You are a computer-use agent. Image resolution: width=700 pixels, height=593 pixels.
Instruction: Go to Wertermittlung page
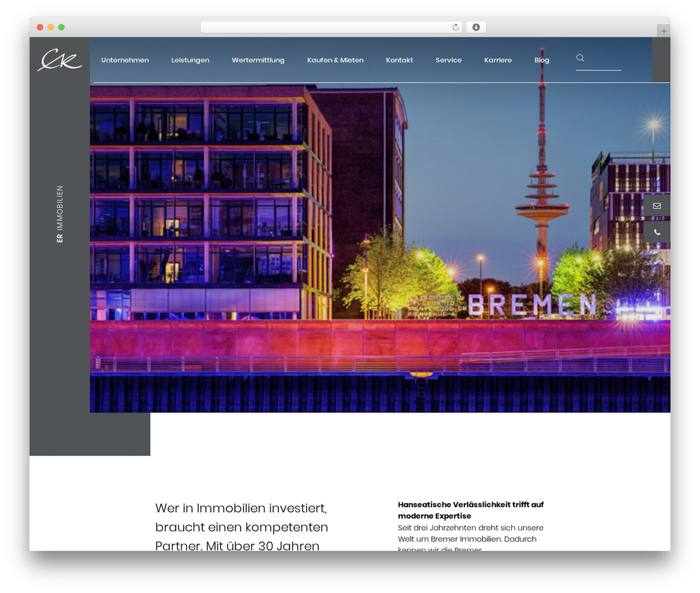258,60
